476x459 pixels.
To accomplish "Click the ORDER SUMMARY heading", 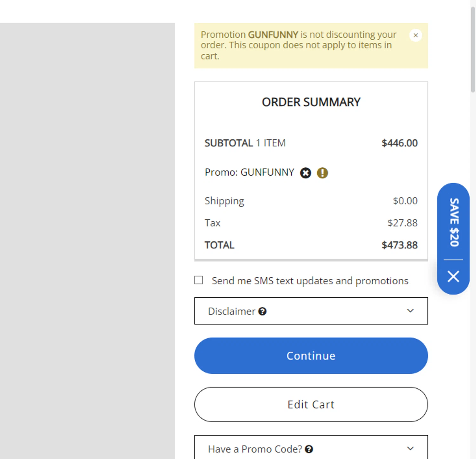I will [x=311, y=102].
